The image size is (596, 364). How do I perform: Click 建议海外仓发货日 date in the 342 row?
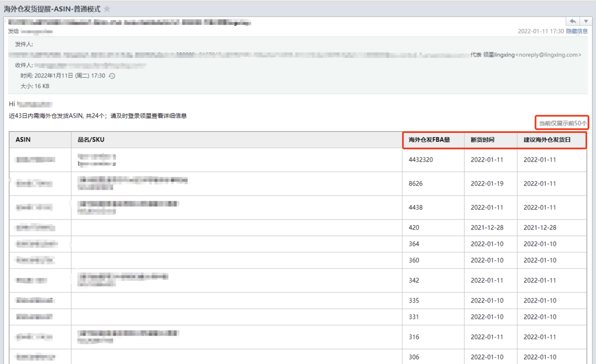point(540,280)
